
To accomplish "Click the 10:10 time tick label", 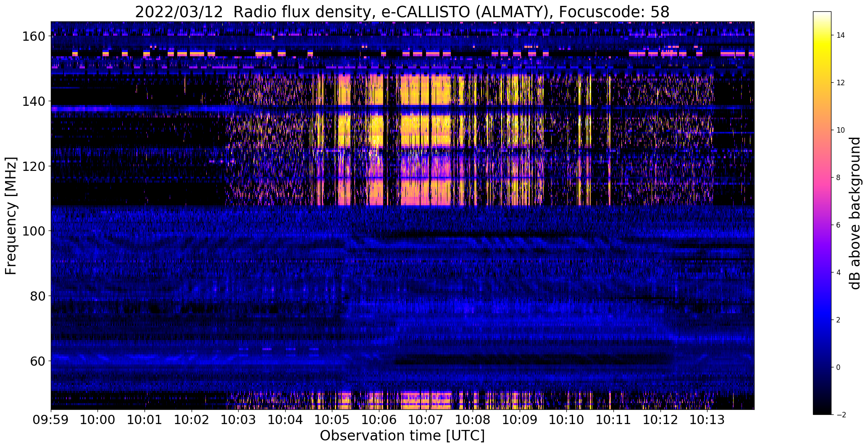I will (567, 419).
